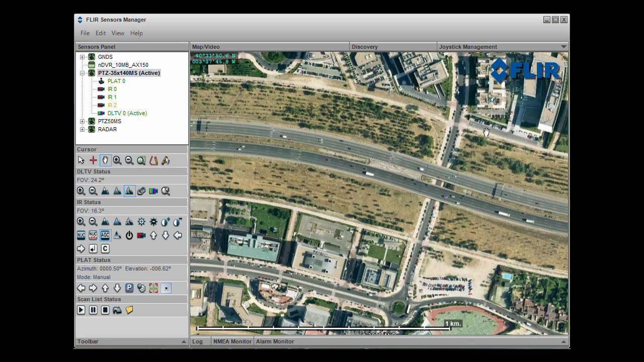The width and height of the screenshot is (644, 362).
Task: Open platform gear settings icon
Action: point(141,288)
